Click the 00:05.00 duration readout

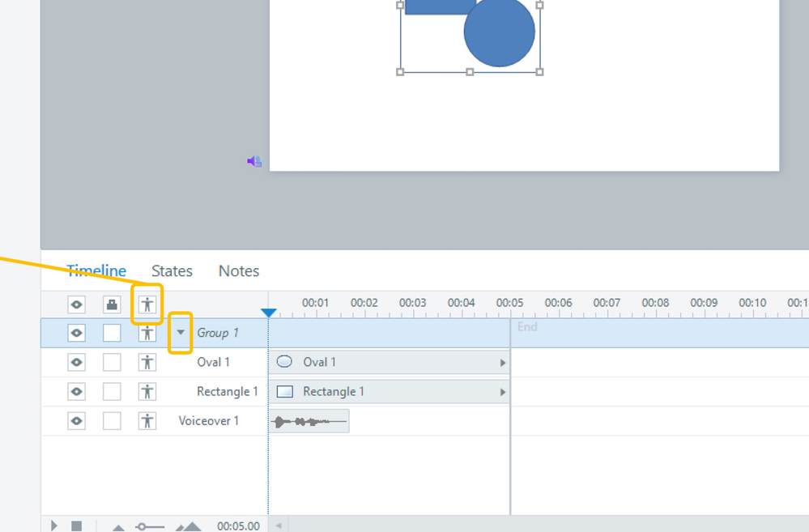pos(238,526)
